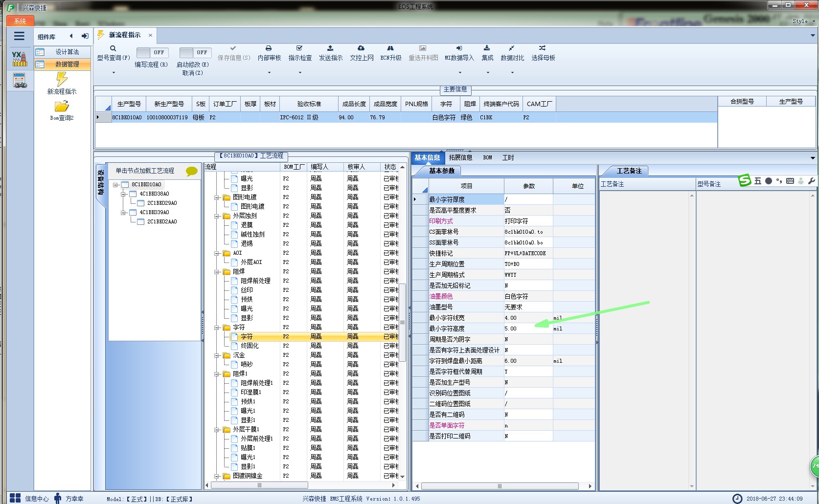This screenshot has width=819, height=504.
Task: Switch to the BOM tab
Action: click(487, 157)
